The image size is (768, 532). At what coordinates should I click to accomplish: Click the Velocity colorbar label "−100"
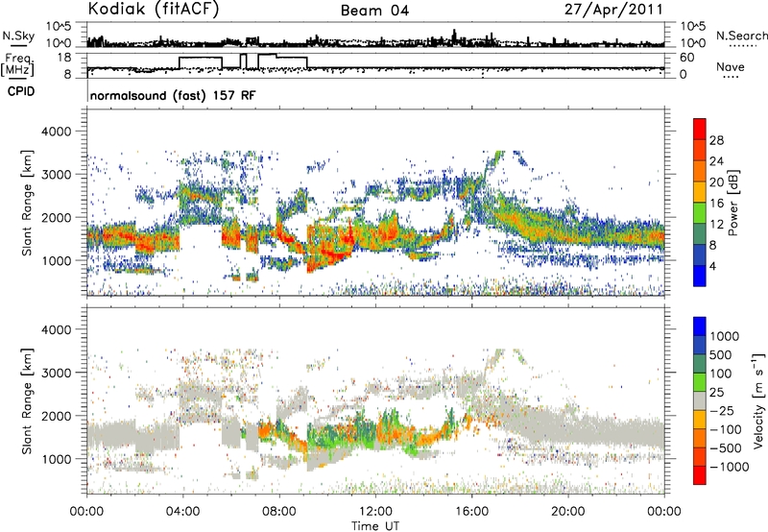pos(725,429)
